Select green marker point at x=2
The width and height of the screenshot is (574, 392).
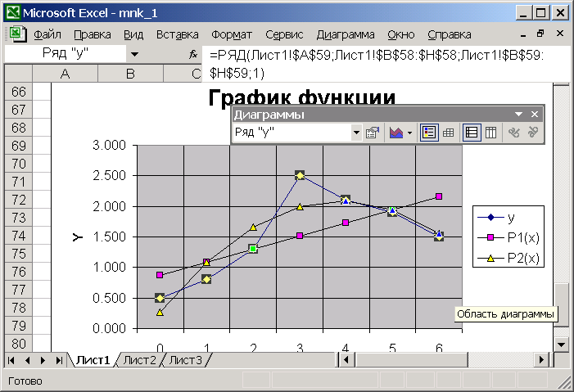click(x=252, y=249)
